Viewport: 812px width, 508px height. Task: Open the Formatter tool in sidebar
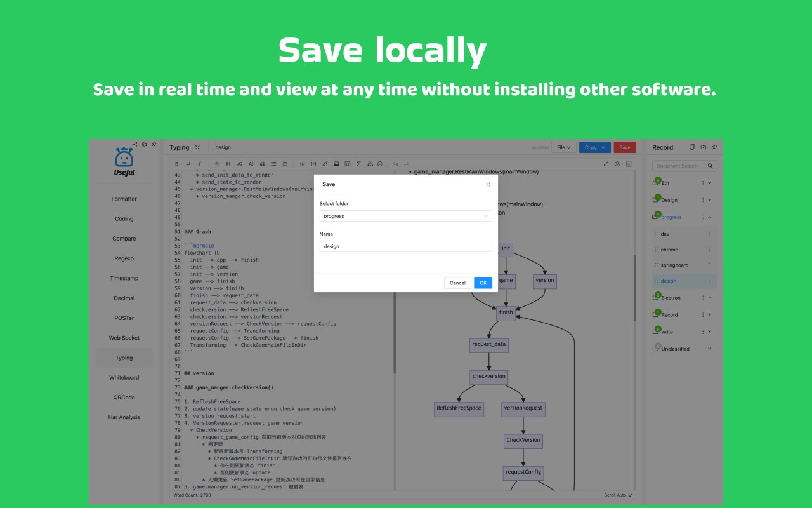(124, 199)
